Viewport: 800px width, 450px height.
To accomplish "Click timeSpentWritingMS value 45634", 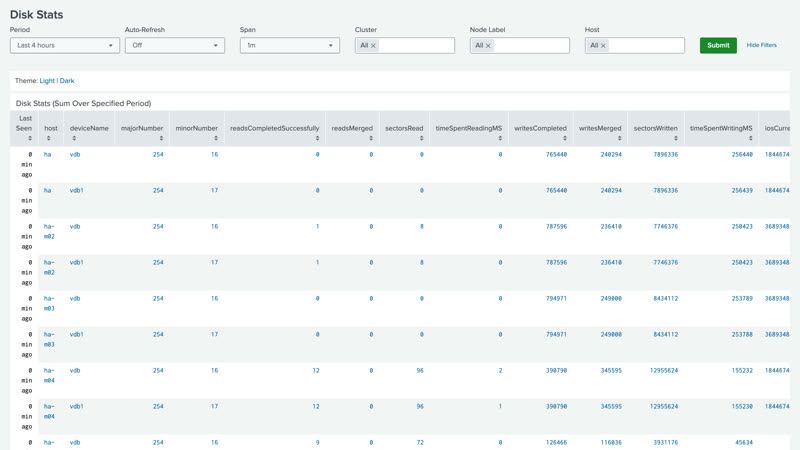I will (743, 442).
